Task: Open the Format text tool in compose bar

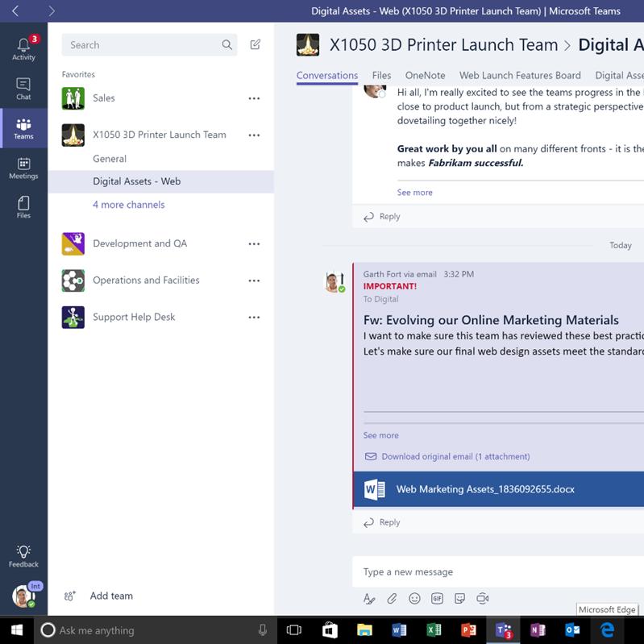Action: tap(369, 598)
